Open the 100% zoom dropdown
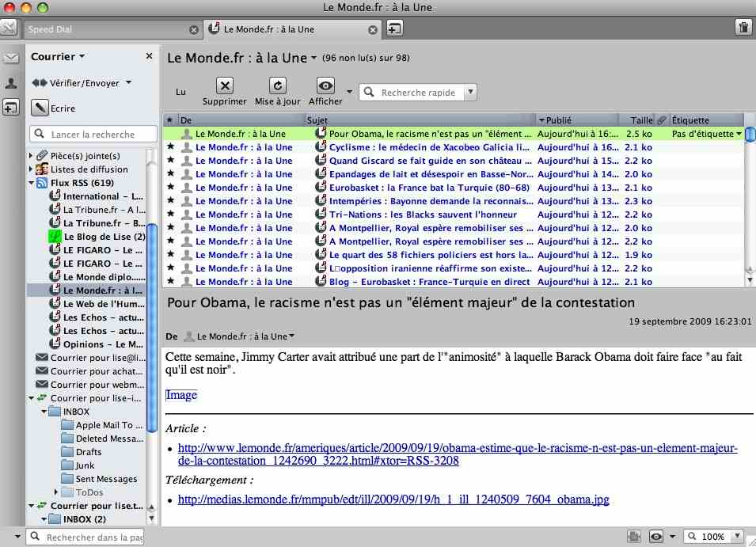756x547 pixels. [737, 537]
